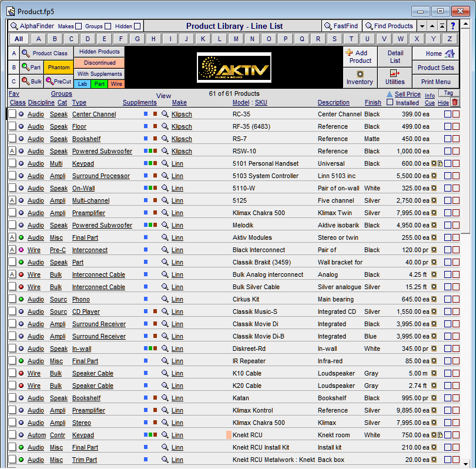The width and height of the screenshot is (476, 469).
Task: Click the magenta PreCut magnifier icon
Action: 49,81
